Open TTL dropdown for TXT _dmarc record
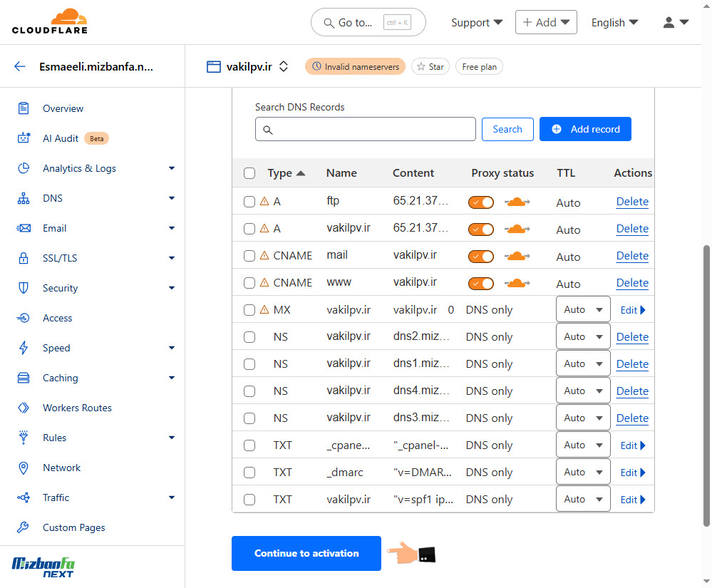This screenshot has width=712, height=588. pyautogui.click(x=583, y=473)
